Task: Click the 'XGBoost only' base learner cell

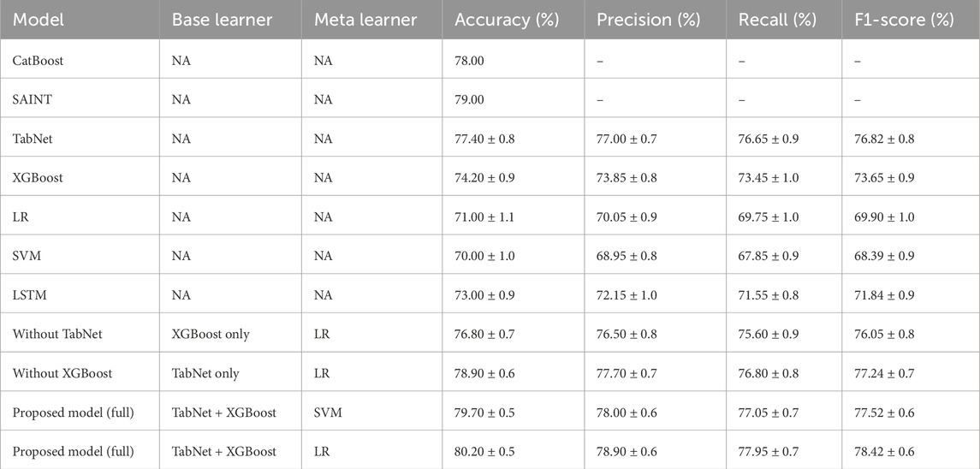Action: [211, 335]
